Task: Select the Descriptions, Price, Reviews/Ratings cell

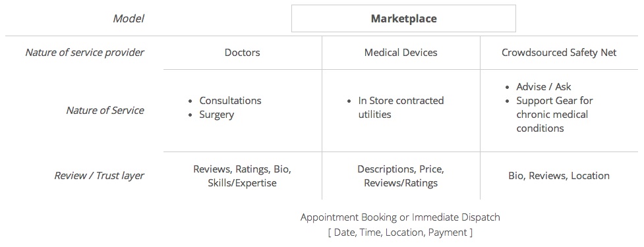Action: coord(401,176)
